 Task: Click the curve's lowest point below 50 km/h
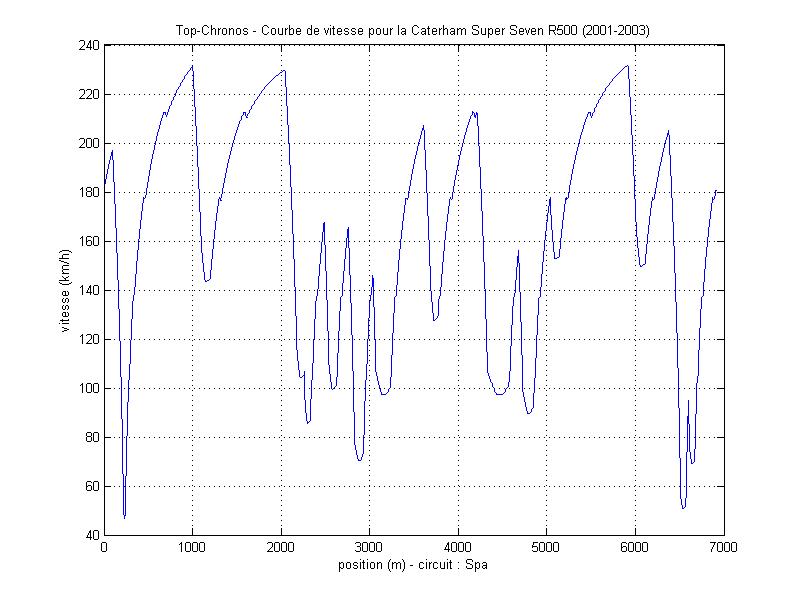124,517
